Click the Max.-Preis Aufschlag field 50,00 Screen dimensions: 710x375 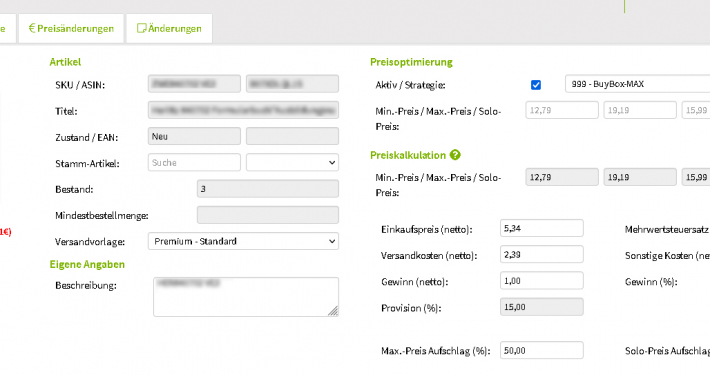pos(542,351)
